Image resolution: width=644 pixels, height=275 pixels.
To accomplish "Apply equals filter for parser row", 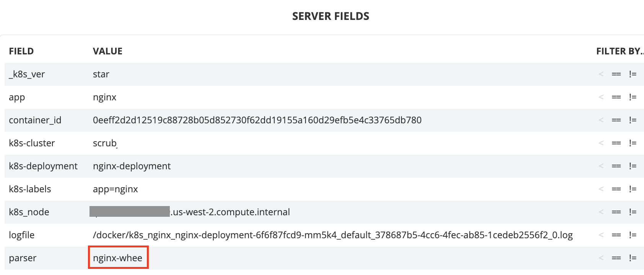I will tap(616, 258).
